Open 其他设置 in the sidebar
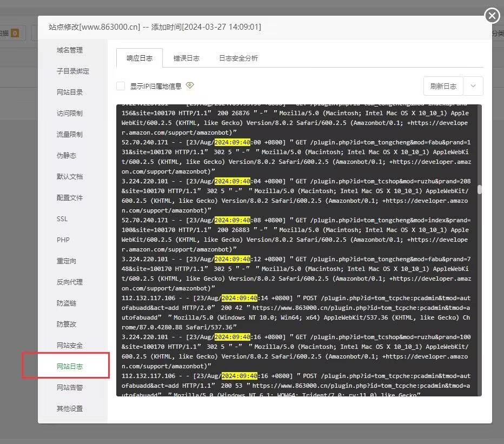The width and height of the screenshot is (504, 444). [x=70, y=409]
